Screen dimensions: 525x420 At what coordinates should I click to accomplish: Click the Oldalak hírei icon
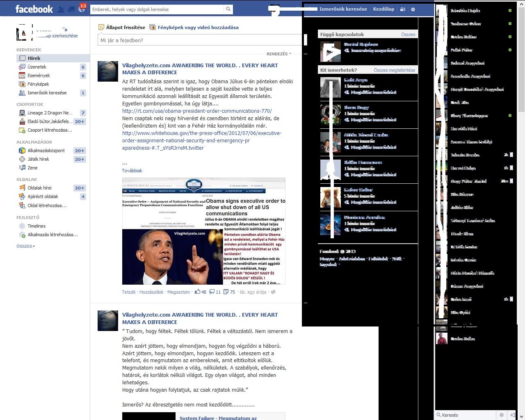click(x=22, y=188)
